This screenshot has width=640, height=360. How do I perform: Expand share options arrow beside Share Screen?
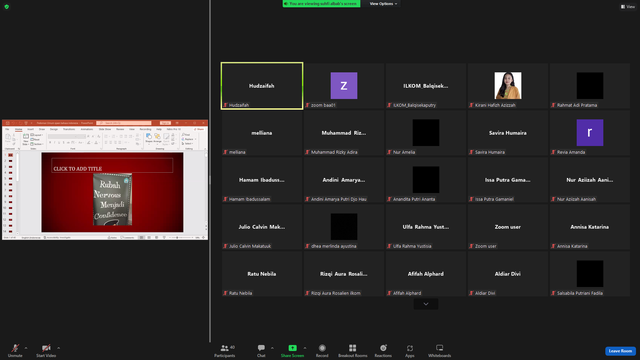(304, 348)
